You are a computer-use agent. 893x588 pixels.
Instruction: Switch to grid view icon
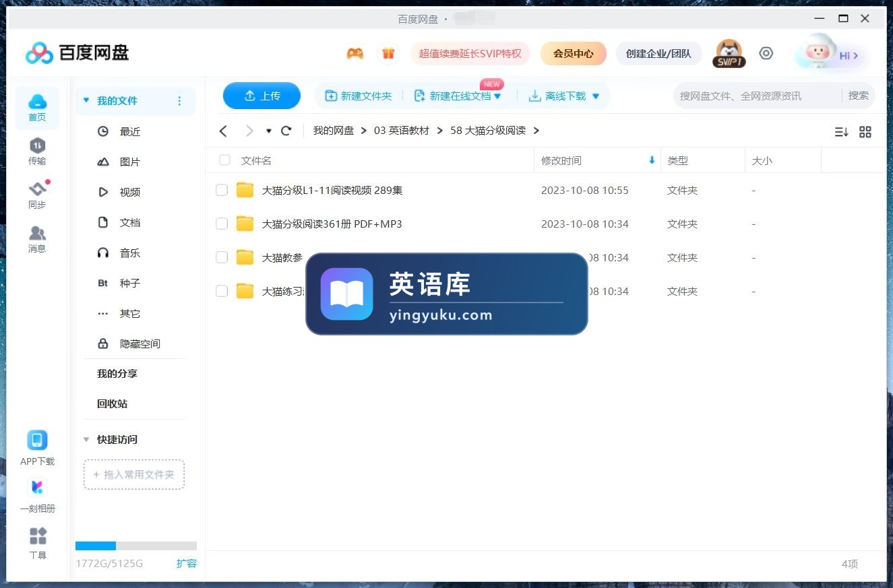coord(865,132)
